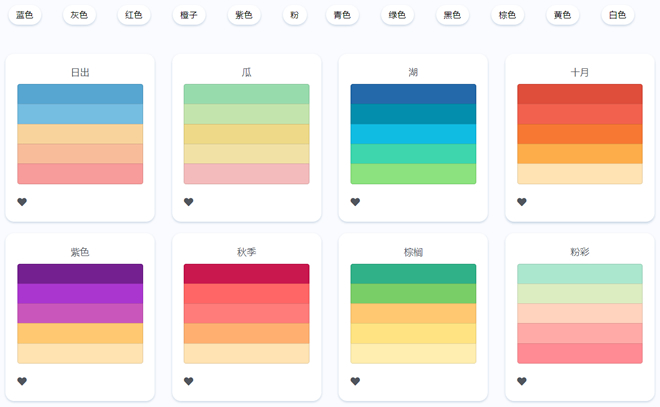Filter palettes by 蓝色 tag
The width and height of the screenshot is (660, 407).
[24, 16]
